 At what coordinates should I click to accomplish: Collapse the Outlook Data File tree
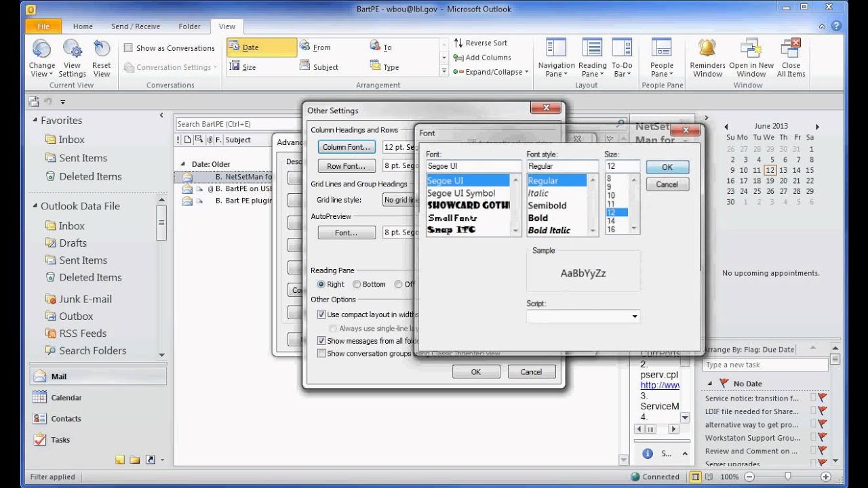(35, 206)
